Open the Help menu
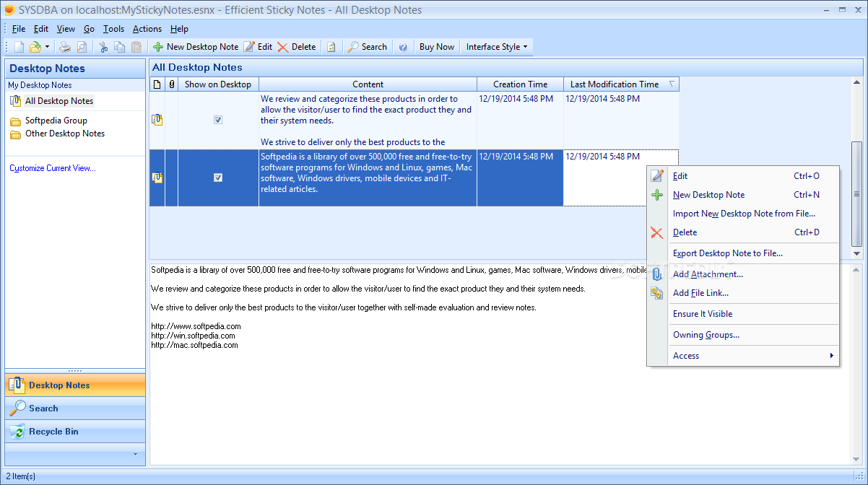This screenshot has width=868, height=485. pyautogui.click(x=179, y=29)
